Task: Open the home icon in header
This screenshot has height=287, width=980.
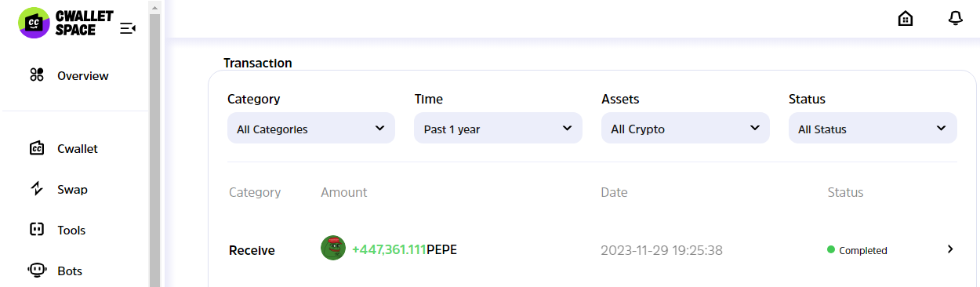Action: [906, 19]
